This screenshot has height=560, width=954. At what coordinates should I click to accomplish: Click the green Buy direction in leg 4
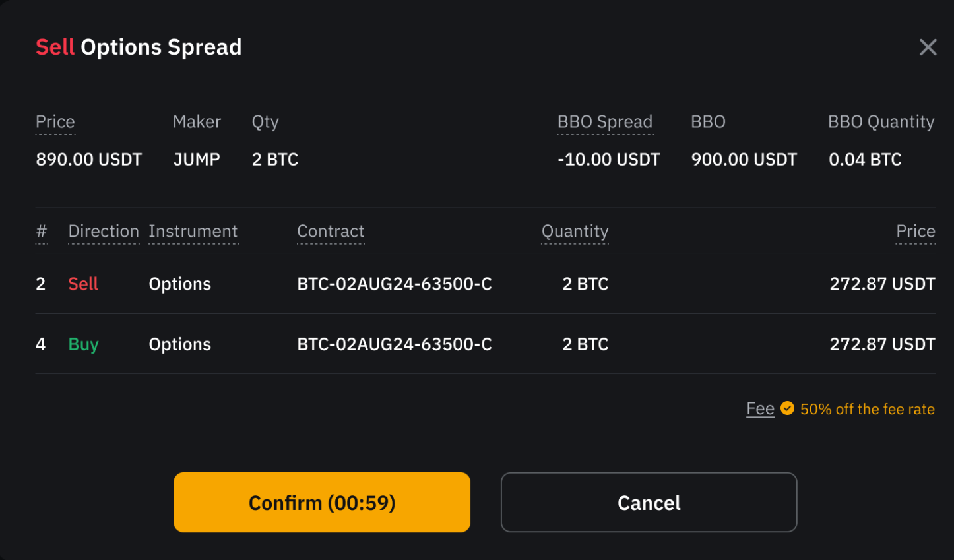click(83, 344)
